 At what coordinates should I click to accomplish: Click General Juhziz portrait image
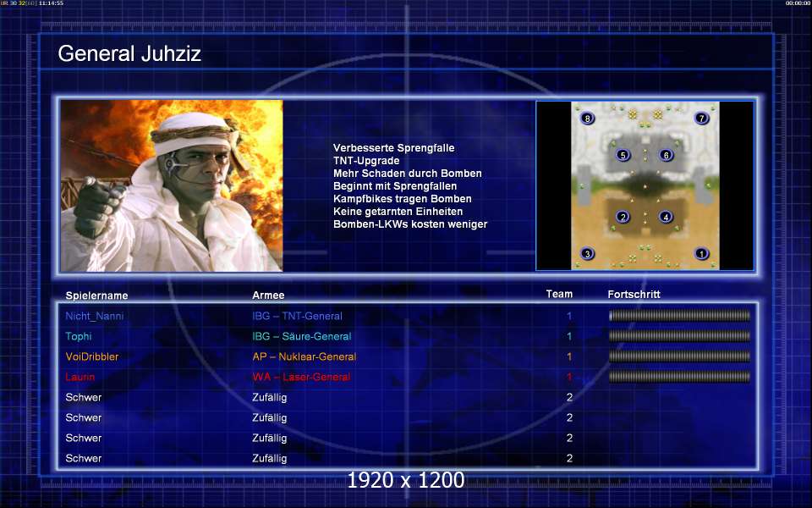click(172, 185)
